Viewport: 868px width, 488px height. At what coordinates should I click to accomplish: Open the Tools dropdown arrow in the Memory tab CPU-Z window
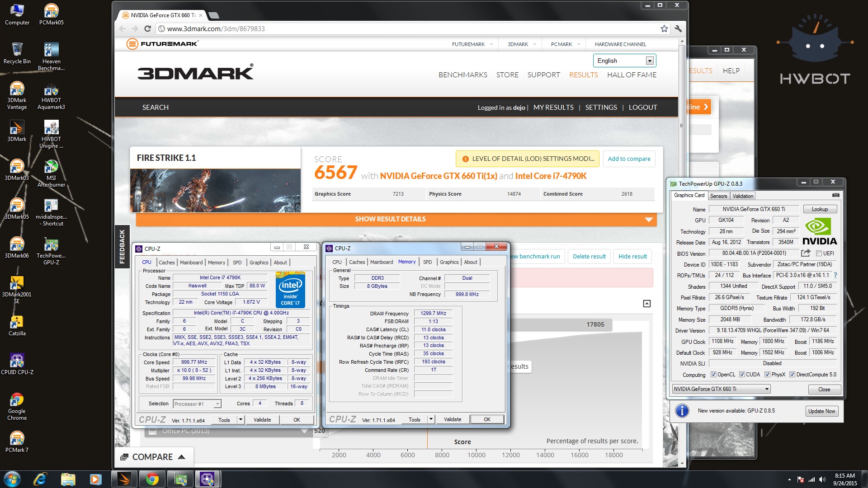click(x=431, y=419)
